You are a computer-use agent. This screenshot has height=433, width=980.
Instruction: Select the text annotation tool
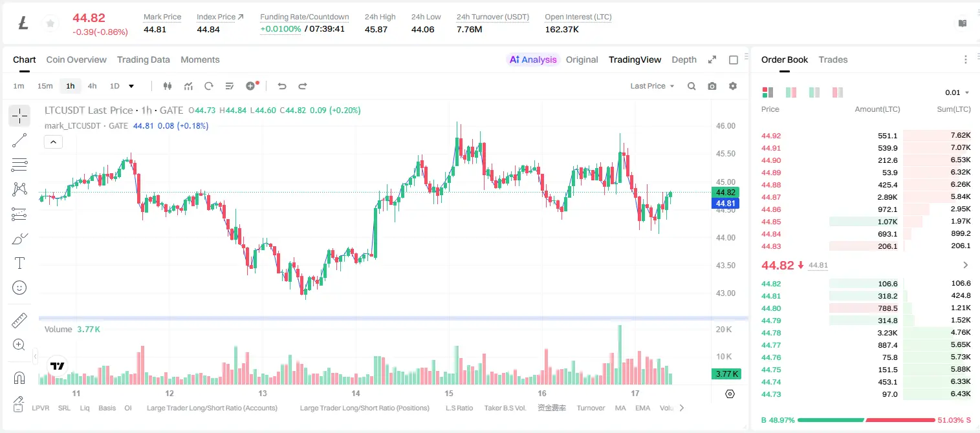tap(19, 263)
